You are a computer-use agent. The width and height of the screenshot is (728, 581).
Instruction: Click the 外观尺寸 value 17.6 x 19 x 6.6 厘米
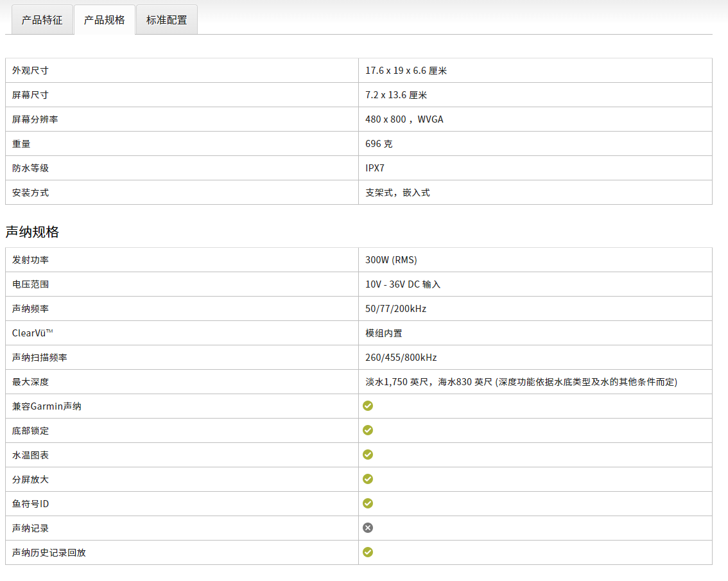pyautogui.click(x=406, y=71)
